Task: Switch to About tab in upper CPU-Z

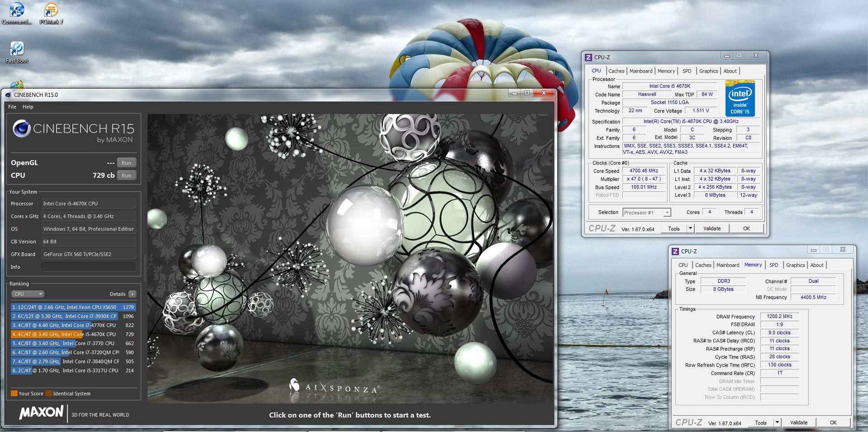Action: [730, 71]
